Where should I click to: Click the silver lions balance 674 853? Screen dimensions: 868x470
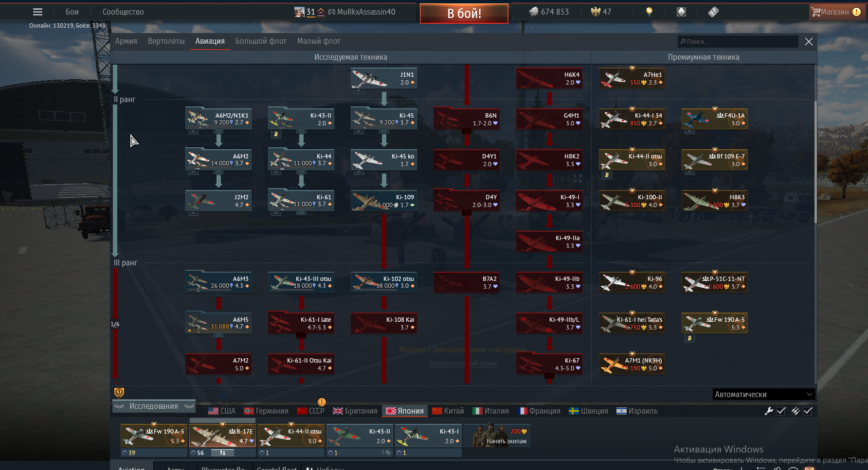coord(549,12)
